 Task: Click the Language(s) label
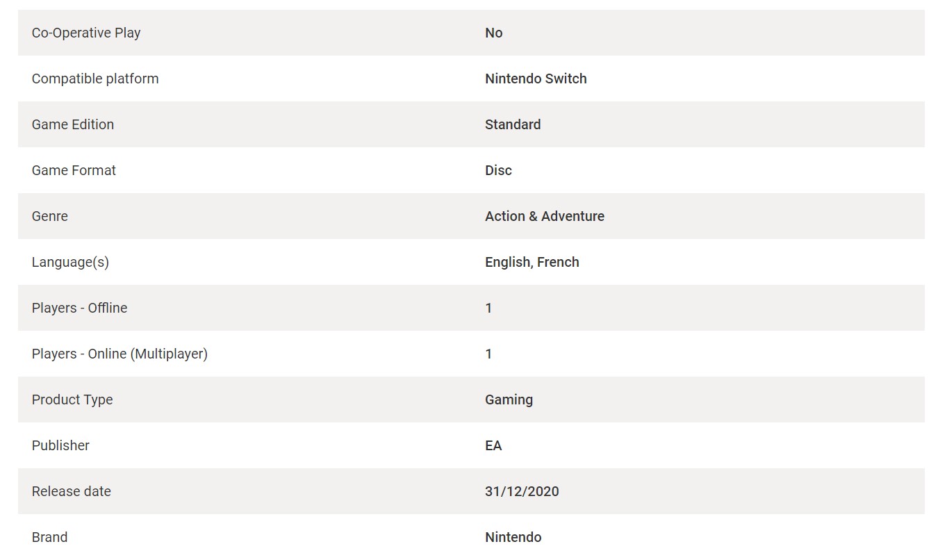[x=70, y=262]
